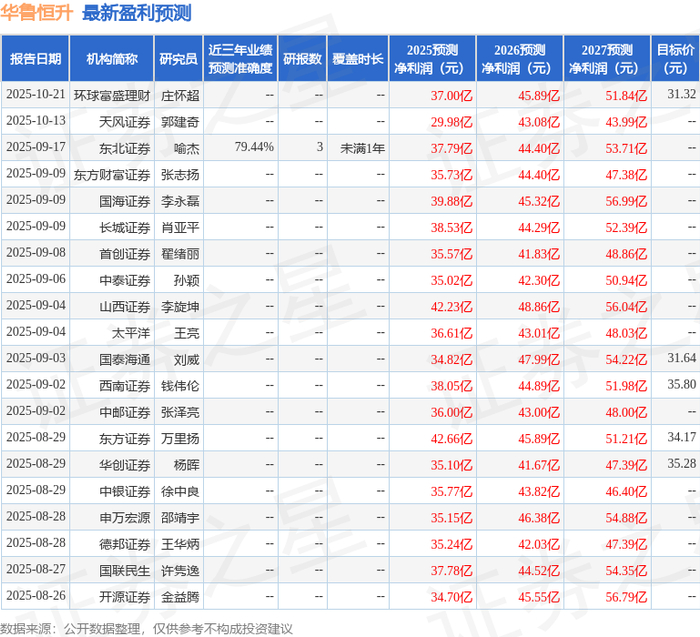Click the 35.80 target price

(682, 384)
